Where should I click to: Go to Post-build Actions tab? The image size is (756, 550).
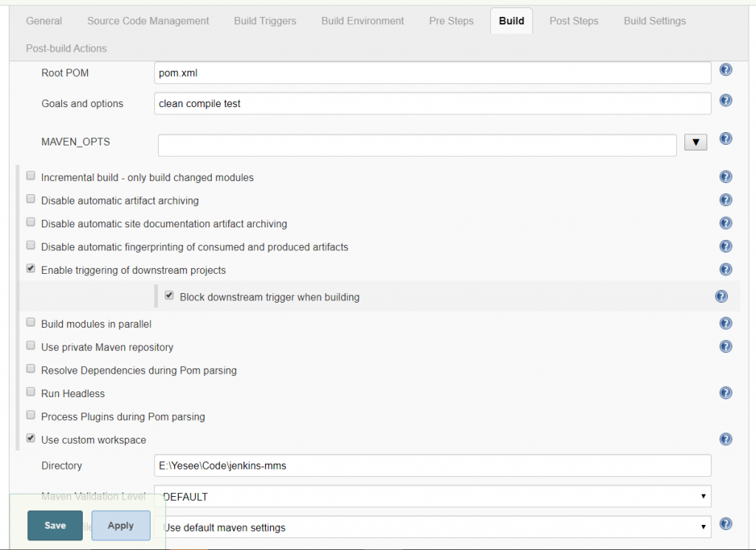pos(66,49)
